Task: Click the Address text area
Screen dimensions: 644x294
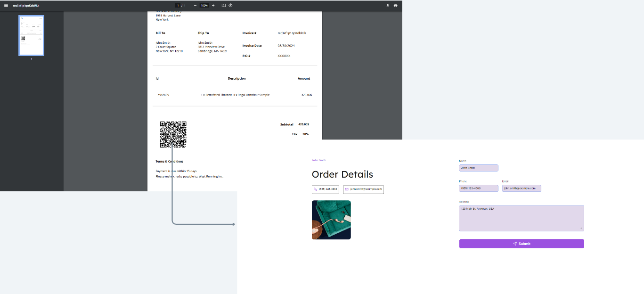Action: (522, 218)
